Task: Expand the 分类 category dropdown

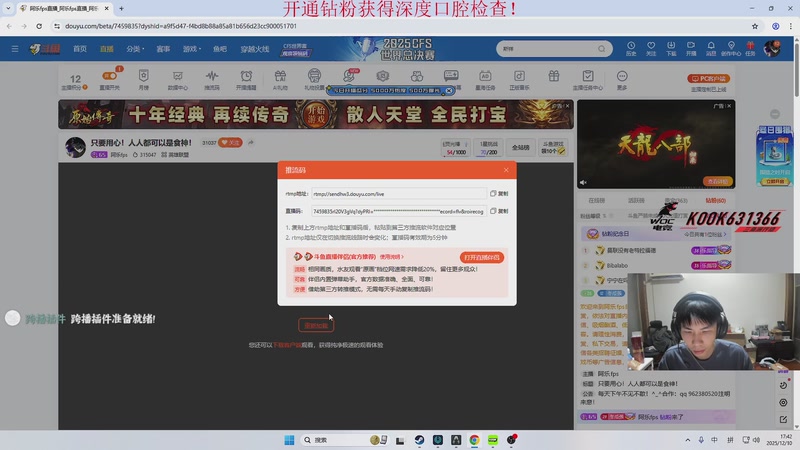Action: 135,49
